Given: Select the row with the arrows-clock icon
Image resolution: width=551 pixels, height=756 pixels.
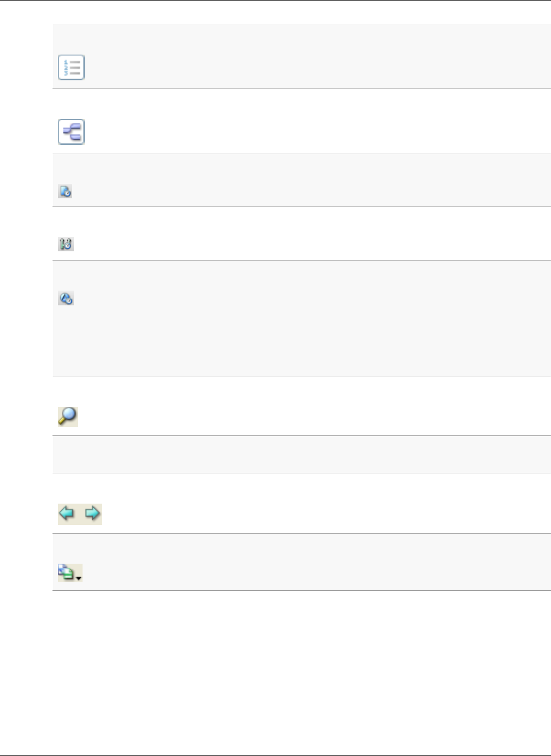Looking at the screenshot, I should click(x=302, y=233).
